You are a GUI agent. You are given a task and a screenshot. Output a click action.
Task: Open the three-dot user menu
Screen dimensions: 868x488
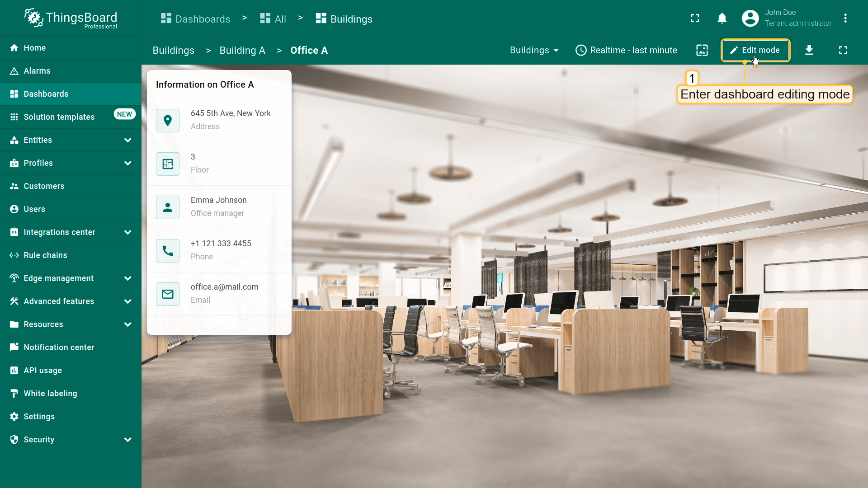845,19
